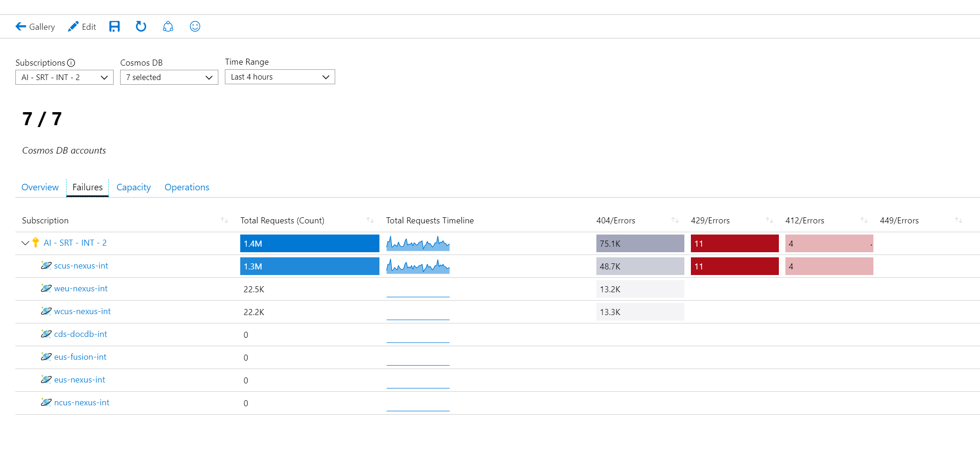
Task: Sort by Subscription column
Action: (224, 220)
